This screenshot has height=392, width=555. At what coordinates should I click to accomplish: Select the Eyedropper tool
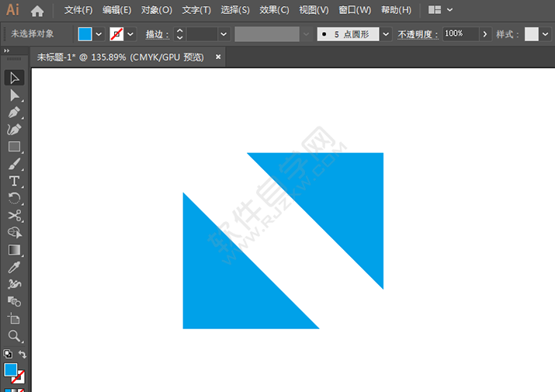pyautogui.click(x=14, y=267)
